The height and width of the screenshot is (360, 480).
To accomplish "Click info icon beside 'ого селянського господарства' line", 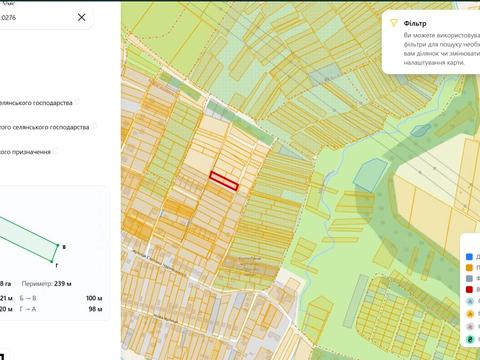I will (x=94, y=125).
